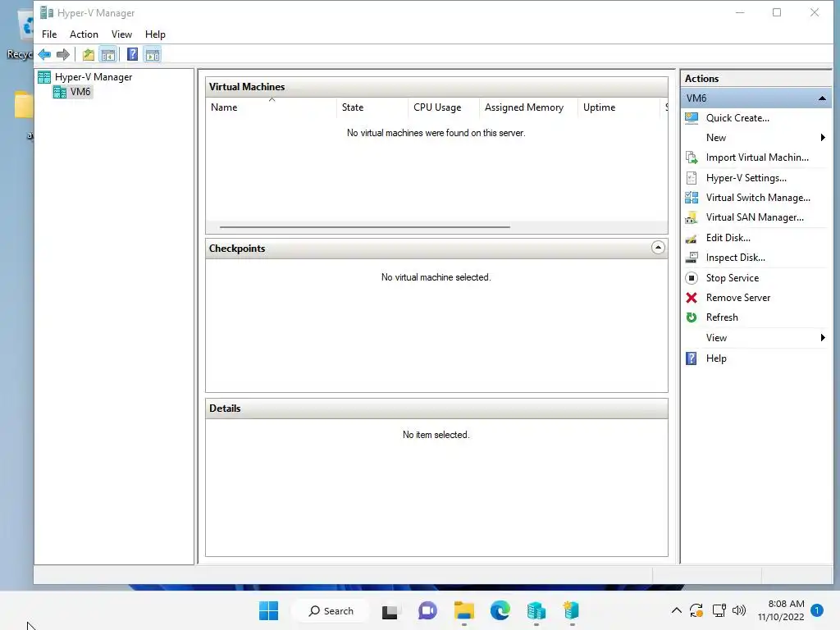The width and height of the screenshot is (840, 630).
Task: Open File Explorer from taskbar
Action: (464, 610)
